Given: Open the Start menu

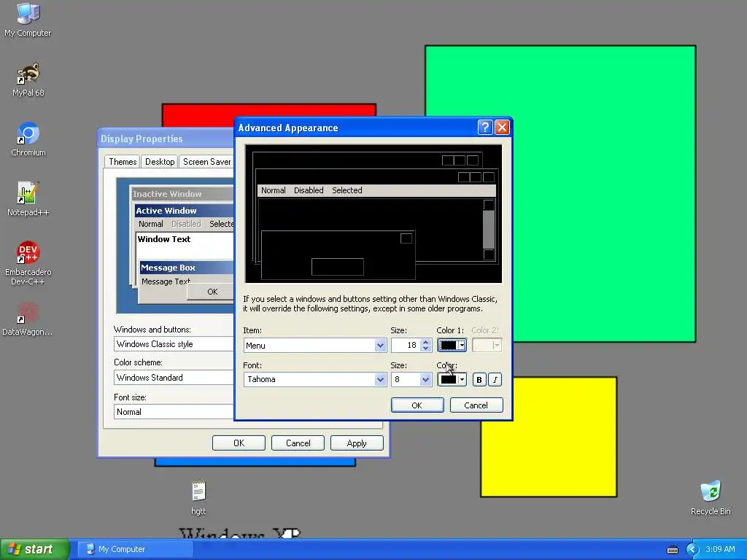Looking at the screenshot, I should coord(34,549).
